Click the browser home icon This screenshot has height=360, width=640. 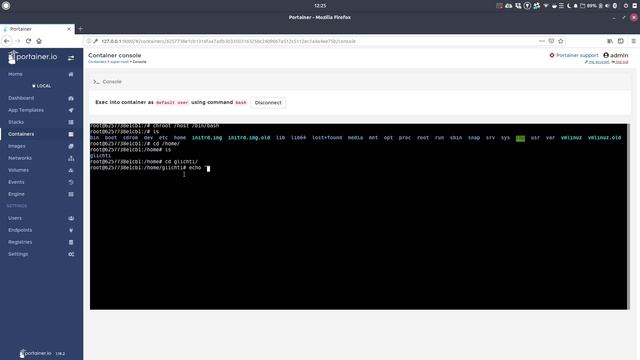point(39,41)
